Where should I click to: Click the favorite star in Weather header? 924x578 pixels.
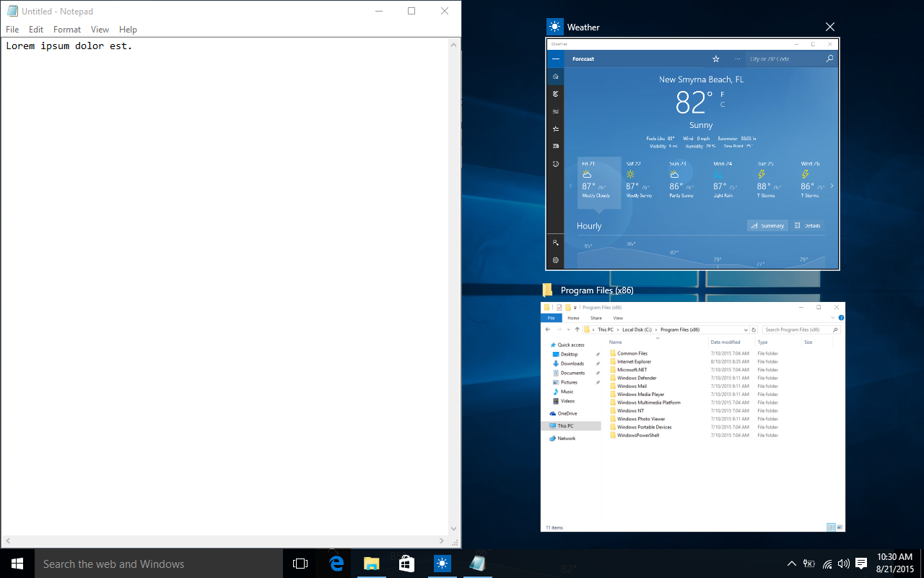(x=716, y=59)
